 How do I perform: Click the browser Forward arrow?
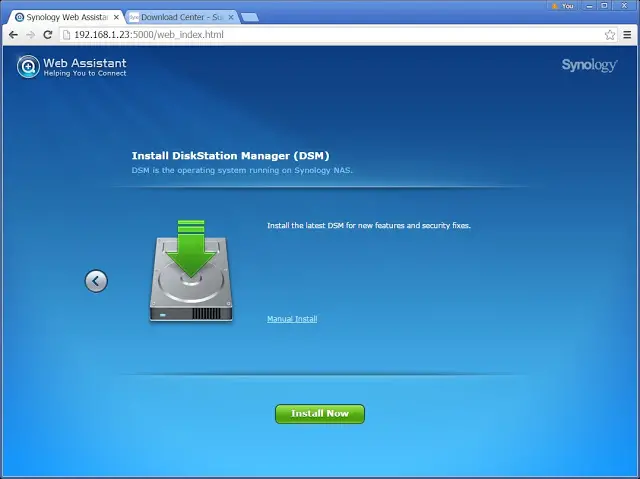(x=30, y=35)
